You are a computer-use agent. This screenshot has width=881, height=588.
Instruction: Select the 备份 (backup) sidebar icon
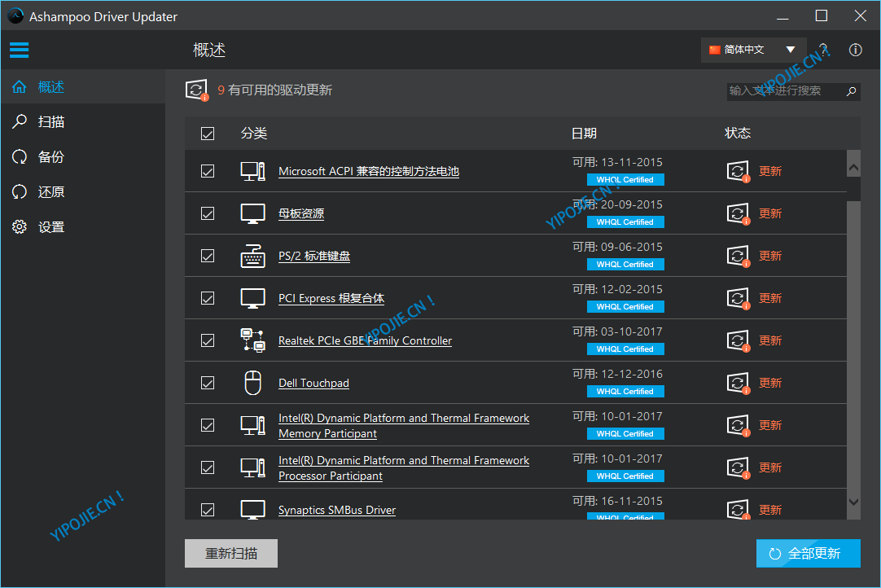[19, 156]
